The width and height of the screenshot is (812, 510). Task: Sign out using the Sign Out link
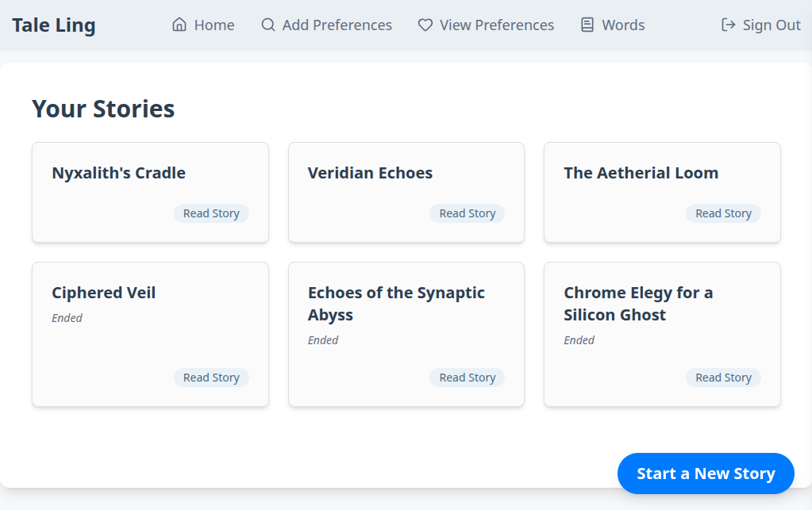771,25
